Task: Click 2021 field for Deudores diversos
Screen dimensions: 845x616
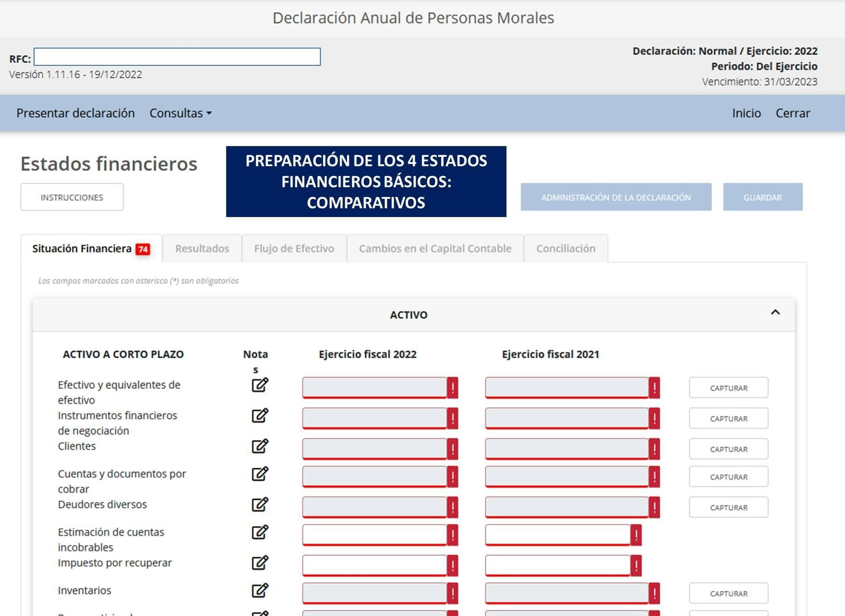Action: pos(567,507)
